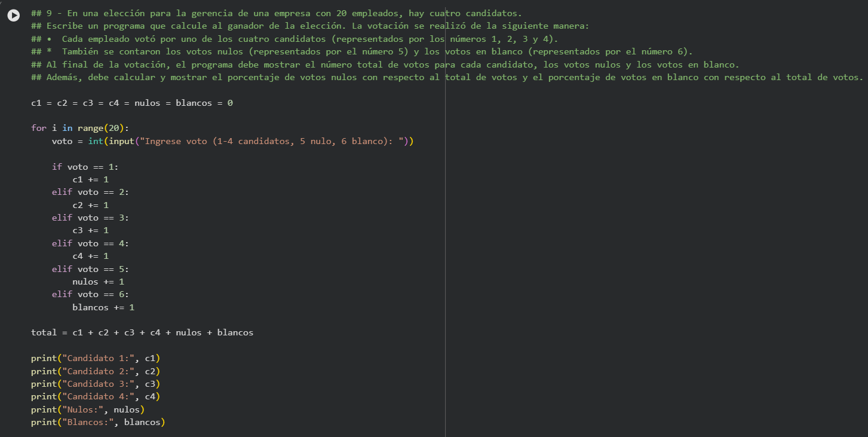The image size is (868, 437).
Task: Place cursor on the "c1 = c2 = c3" initialization line
Action: pyautogui.click(x=131, y=103)
